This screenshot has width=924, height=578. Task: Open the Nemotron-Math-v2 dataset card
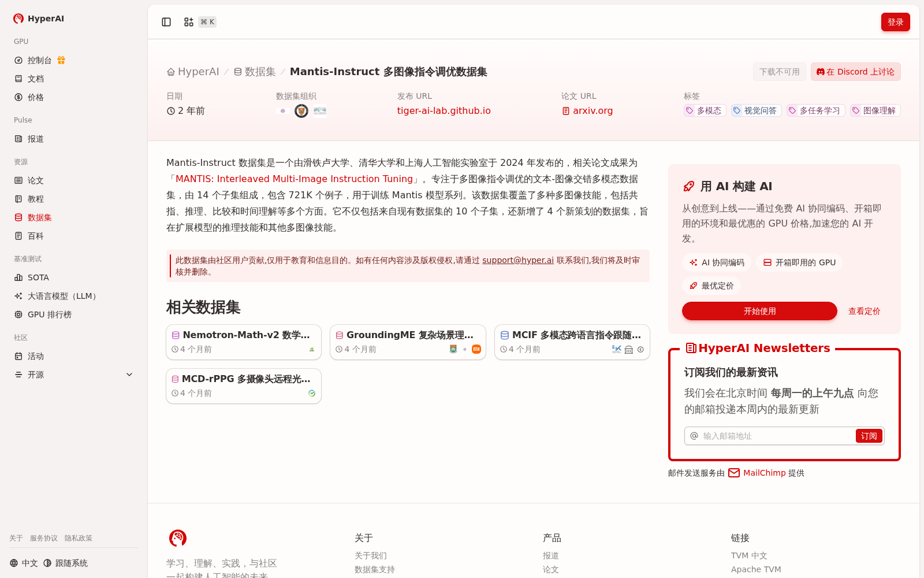click(244, 342)
